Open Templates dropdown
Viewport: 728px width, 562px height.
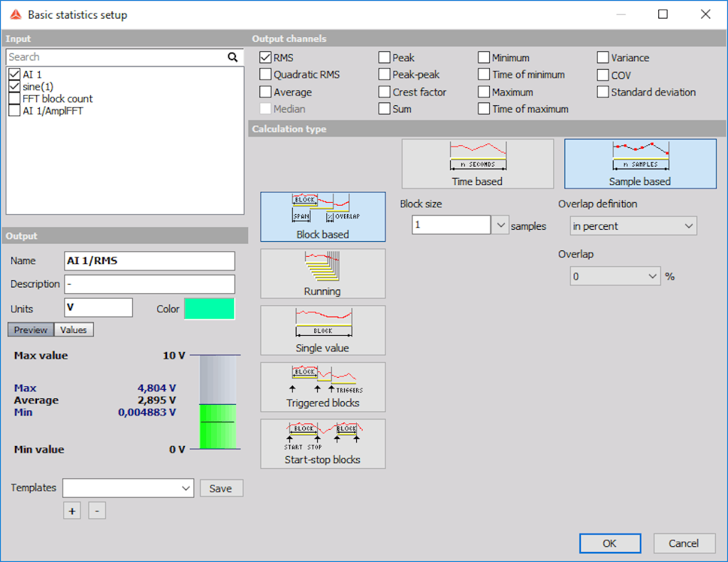128,488
